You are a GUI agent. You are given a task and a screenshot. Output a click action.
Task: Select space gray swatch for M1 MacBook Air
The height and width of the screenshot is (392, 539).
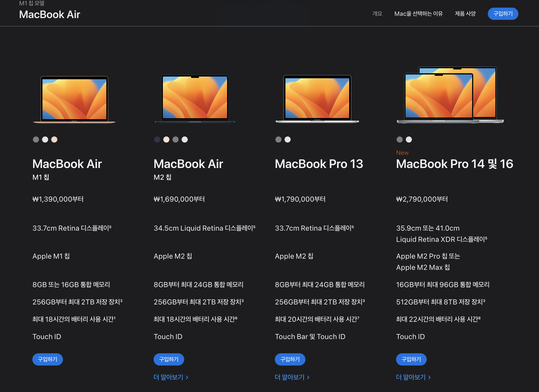(36, 139)
